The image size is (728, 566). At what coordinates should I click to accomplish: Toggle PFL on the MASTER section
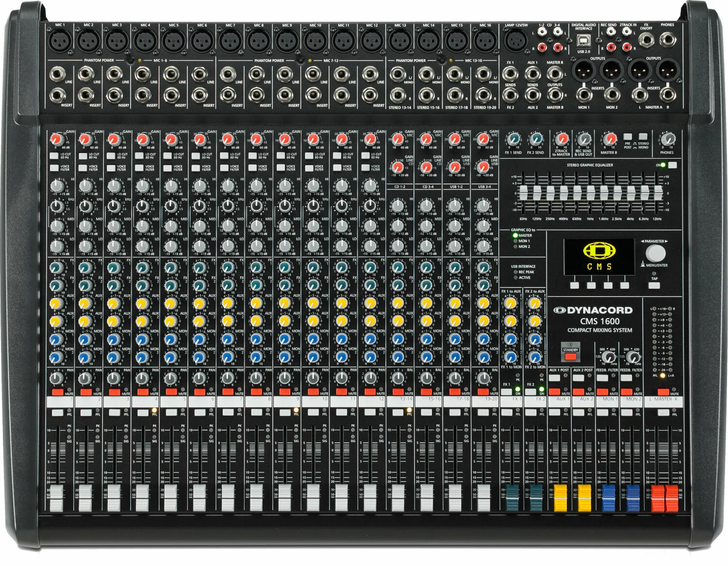tap(663, 413)
